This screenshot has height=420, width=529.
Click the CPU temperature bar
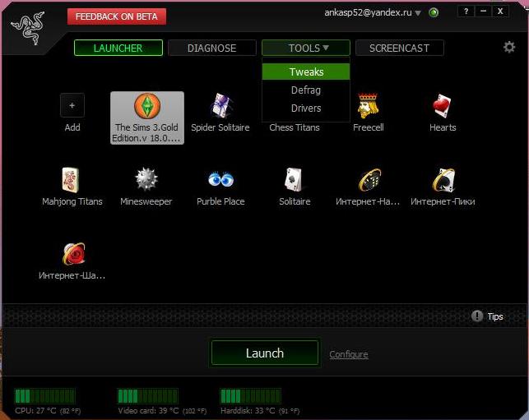click(44, 395)
